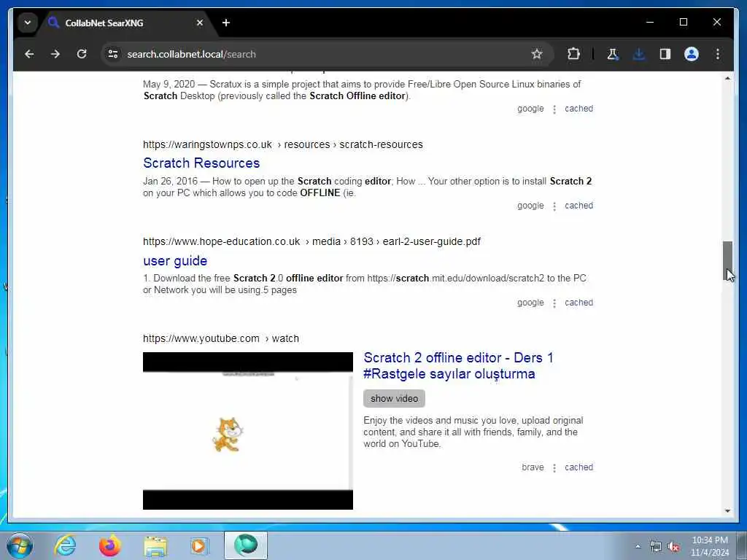Open the muted volume tray icon
The image size is (747, 560).
pyautogui.click(x=673, y=547)
